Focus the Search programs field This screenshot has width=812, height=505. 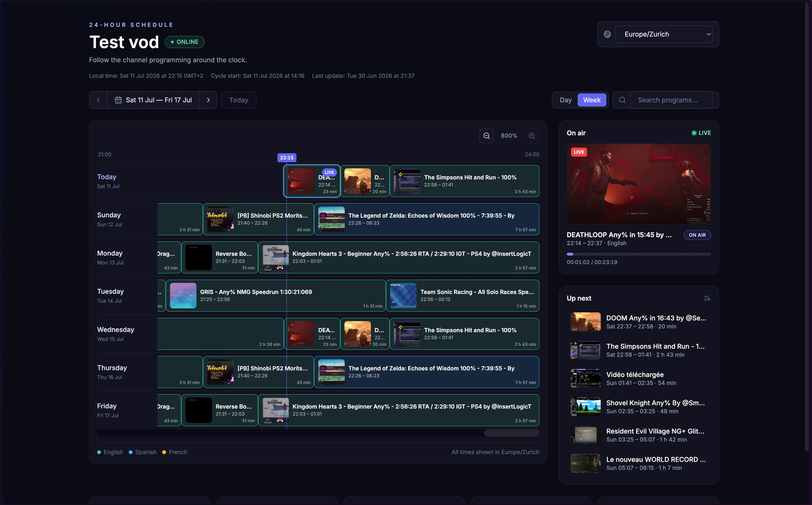point(671,100)
